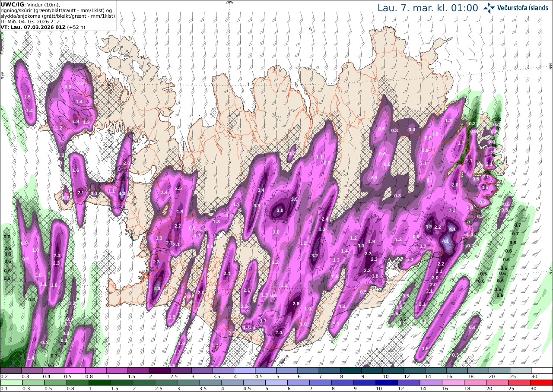Click the '2.6' snowfall value on the map
Screen dimensions: 553x392
296,303
